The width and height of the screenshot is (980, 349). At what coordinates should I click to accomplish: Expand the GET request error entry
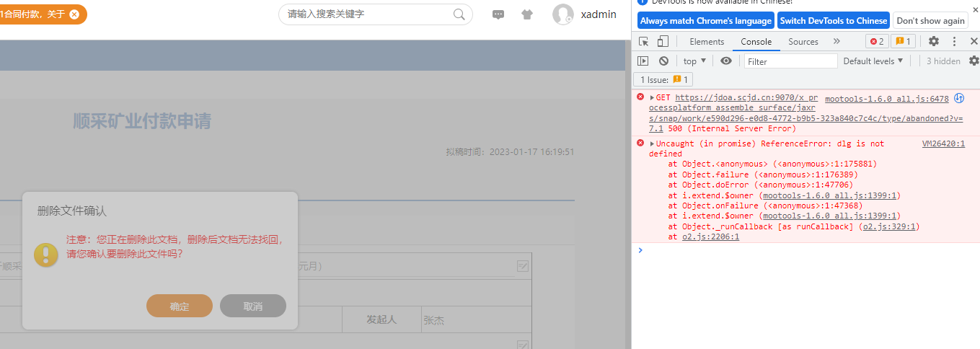[x=652, y=97]
